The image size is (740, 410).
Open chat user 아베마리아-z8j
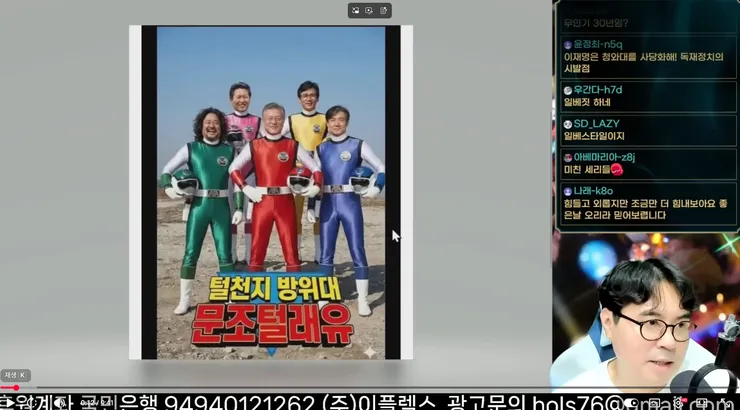click(x=604, y=157)
